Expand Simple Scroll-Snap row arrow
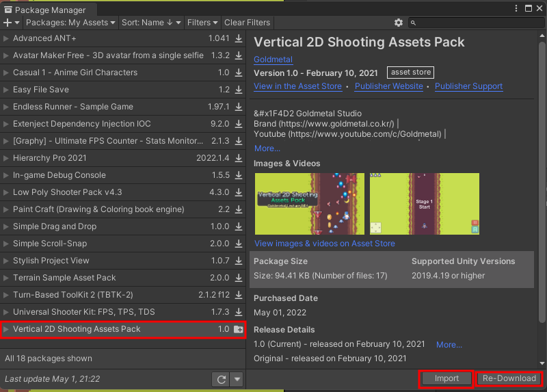The height and width of the screenshot is (392, 547). 5,244
